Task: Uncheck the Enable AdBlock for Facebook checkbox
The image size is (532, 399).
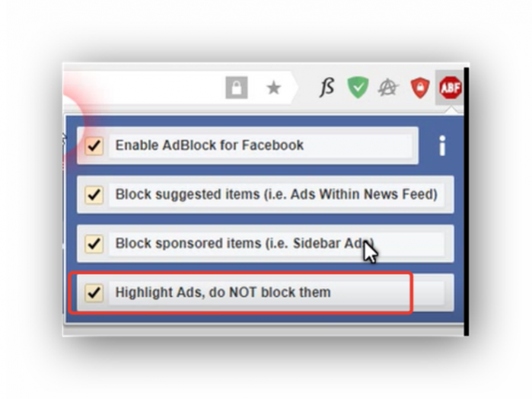Action: click(94, 145)
